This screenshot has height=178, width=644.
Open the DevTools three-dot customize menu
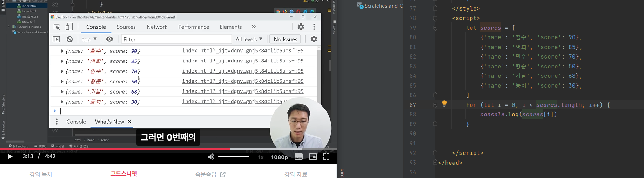click(314, 27)
